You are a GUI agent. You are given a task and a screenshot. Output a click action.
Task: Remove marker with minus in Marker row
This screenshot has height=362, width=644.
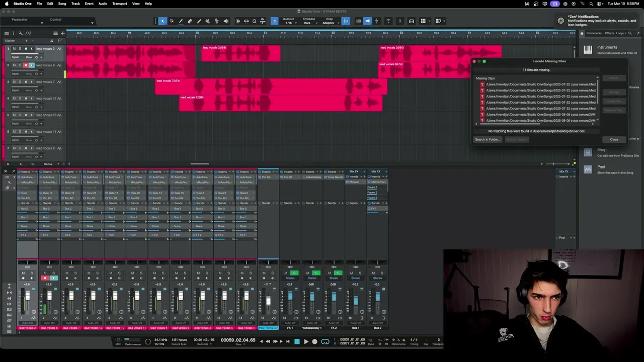[x=33, y=41]
